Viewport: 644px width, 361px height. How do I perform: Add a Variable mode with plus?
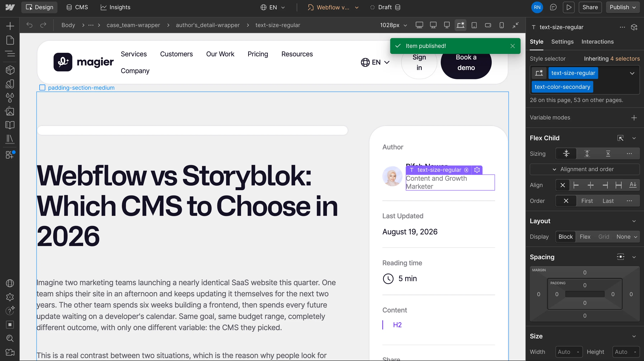click(x=634, y=118)
